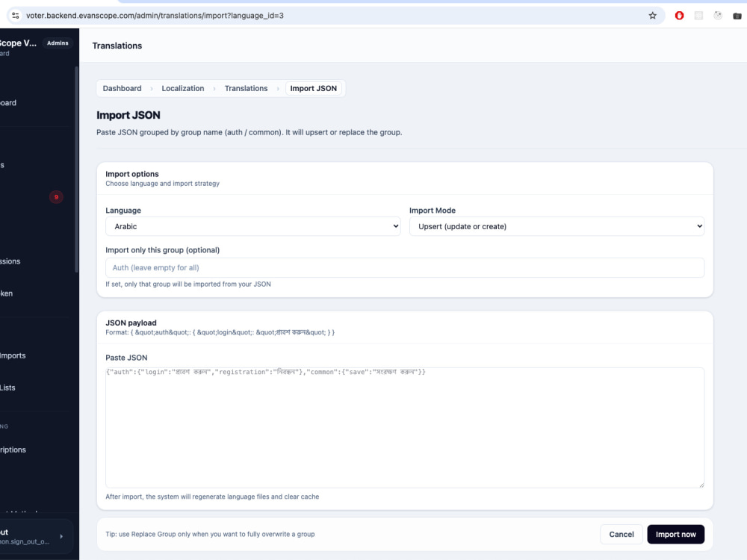Open the sidebar item ending in 'ssions'
747x560 pixels.
(10, 261)
